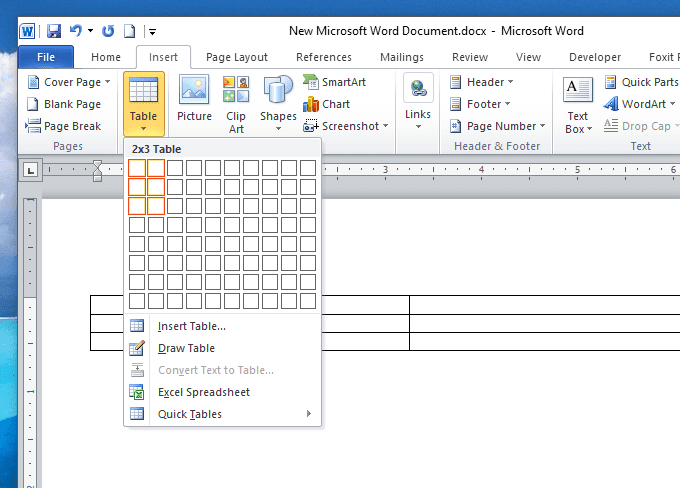Open Quick Parts menu
Image resolution: width=680 pixels, height=488 pixels.
point(642,82)
